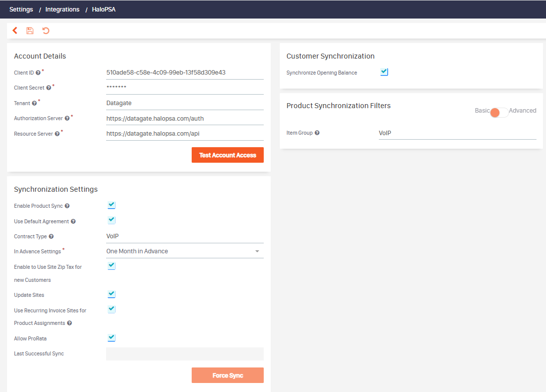Uncheck Synchronize Opening Balance checkbox
Viewport: 546px width, 392px height.
pos(384,72)
